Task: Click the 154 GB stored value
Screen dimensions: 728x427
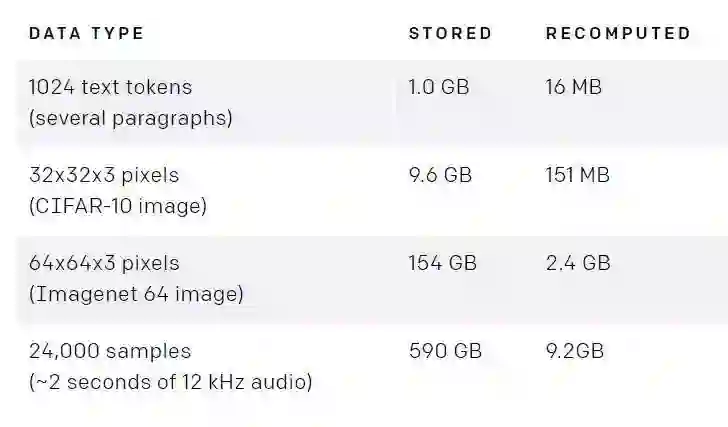Action: click(x=443, y=263)
